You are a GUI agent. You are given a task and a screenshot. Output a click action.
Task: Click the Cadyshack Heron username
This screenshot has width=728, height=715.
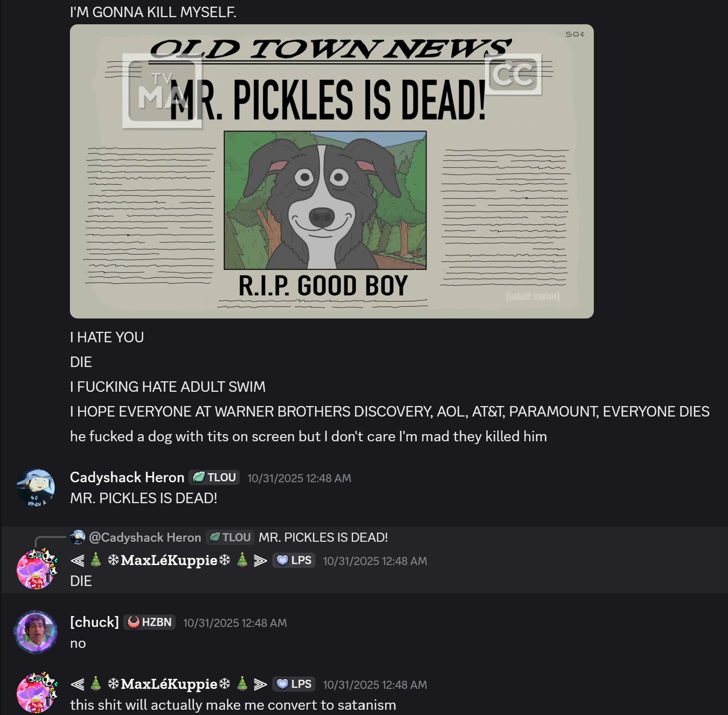click(127, 477)
